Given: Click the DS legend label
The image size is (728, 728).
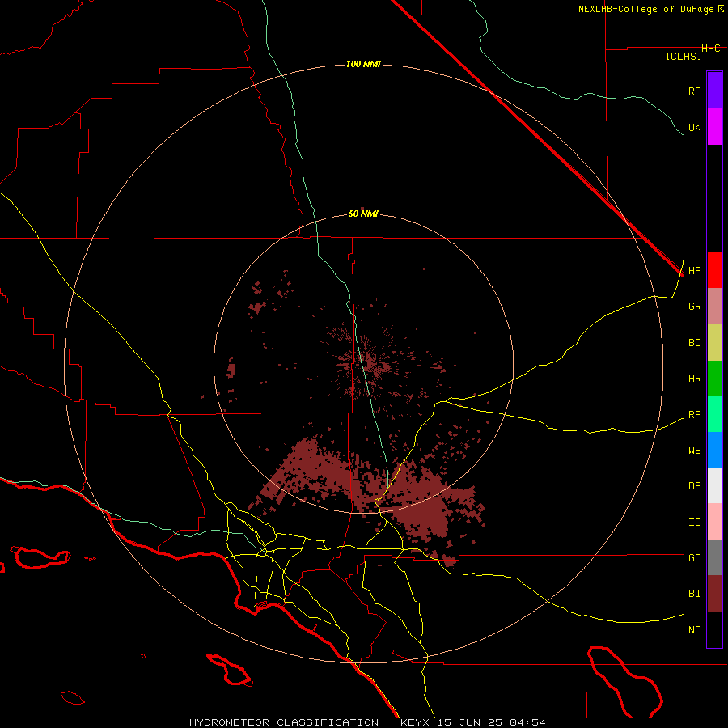Looking at the screenshot, I should pyautogui.click(x=694, y=486).
